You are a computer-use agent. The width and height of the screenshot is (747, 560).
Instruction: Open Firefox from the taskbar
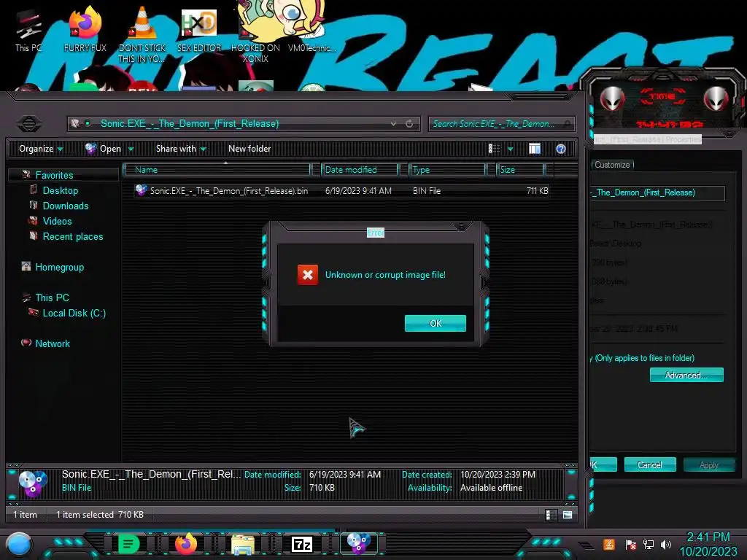pos(186,544)
